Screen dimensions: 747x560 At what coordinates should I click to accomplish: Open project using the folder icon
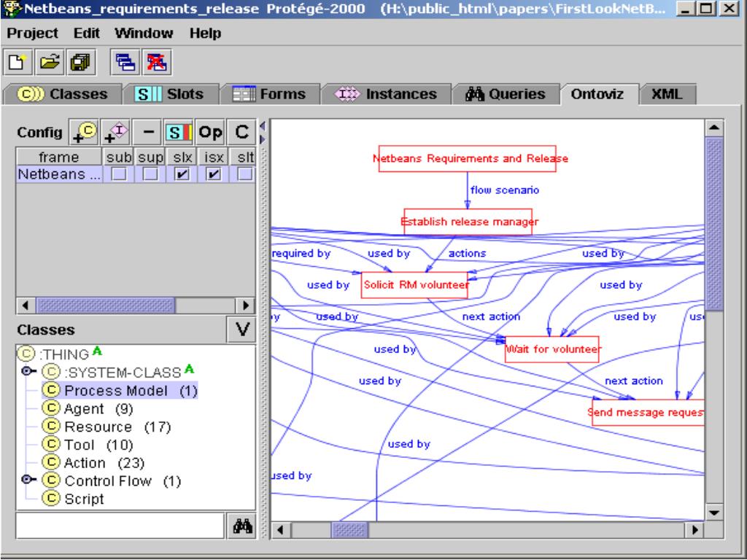pyautogui.click(x=50, y=63)
